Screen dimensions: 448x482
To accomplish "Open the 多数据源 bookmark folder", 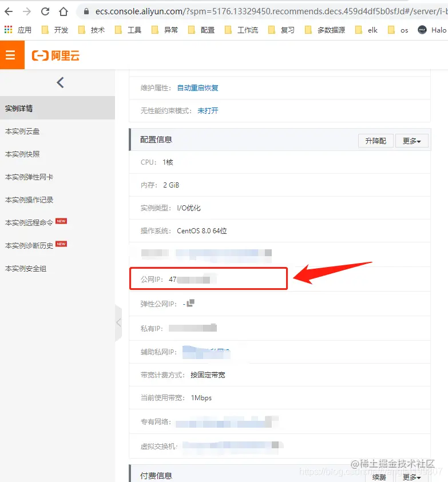I will (x=325, y=30).
